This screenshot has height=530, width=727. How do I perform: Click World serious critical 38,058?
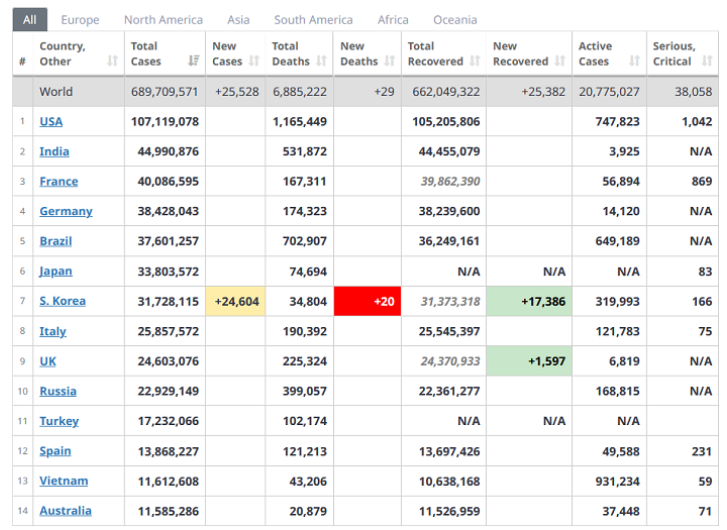tap(694, 92)
